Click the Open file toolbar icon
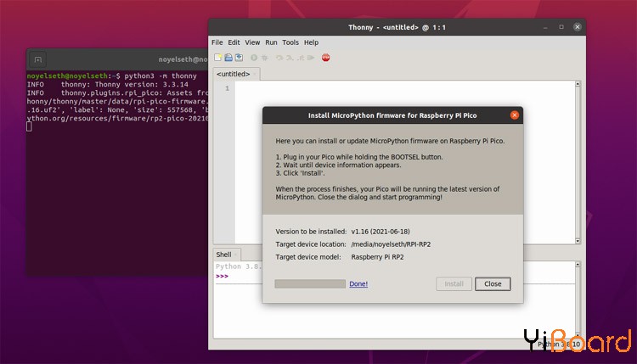This screenshot has height=364, width=637. (228, 58)
